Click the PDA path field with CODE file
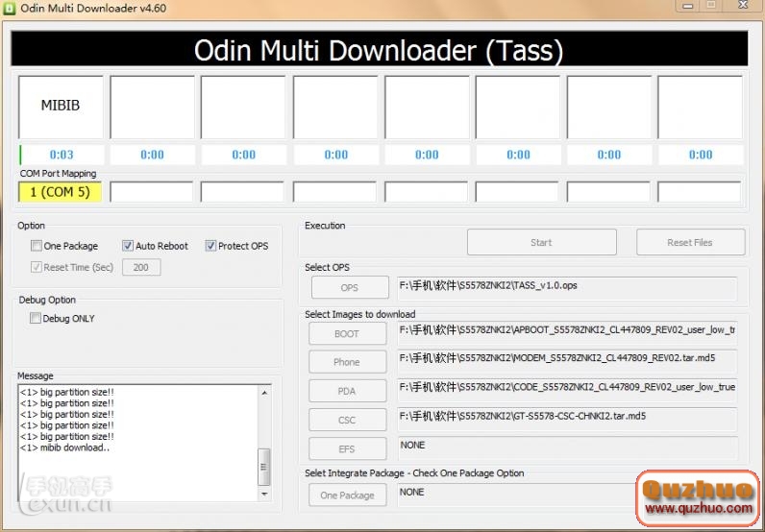The height and width of the screenshot is (532, 765). pos(567,390)
